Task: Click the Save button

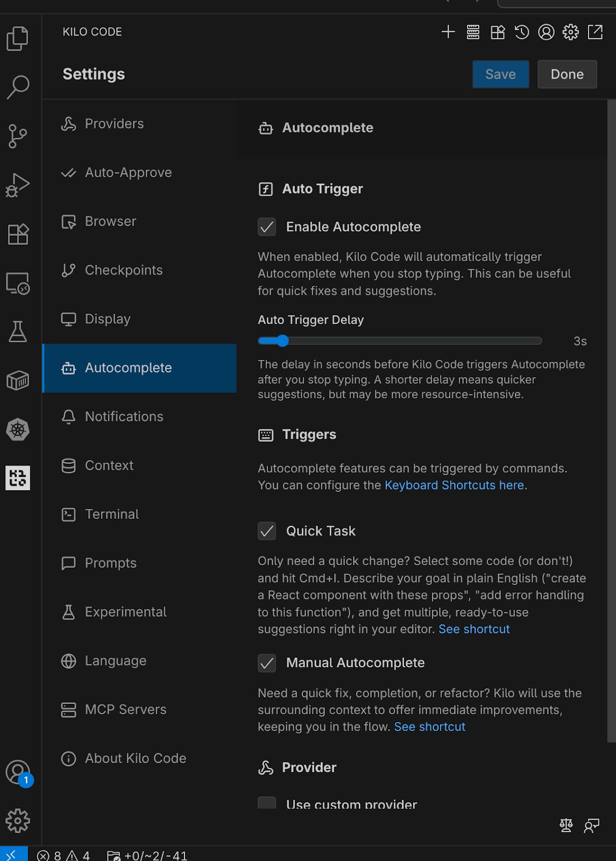Action: coord(500,74)
